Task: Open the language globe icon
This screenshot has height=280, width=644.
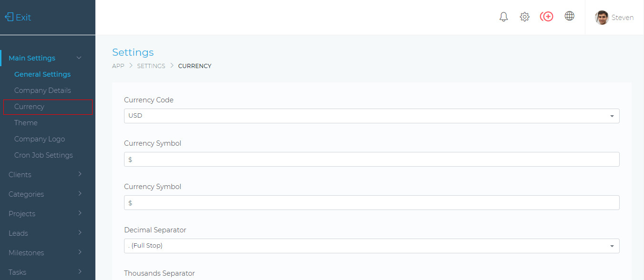Action: click(569, 16)
